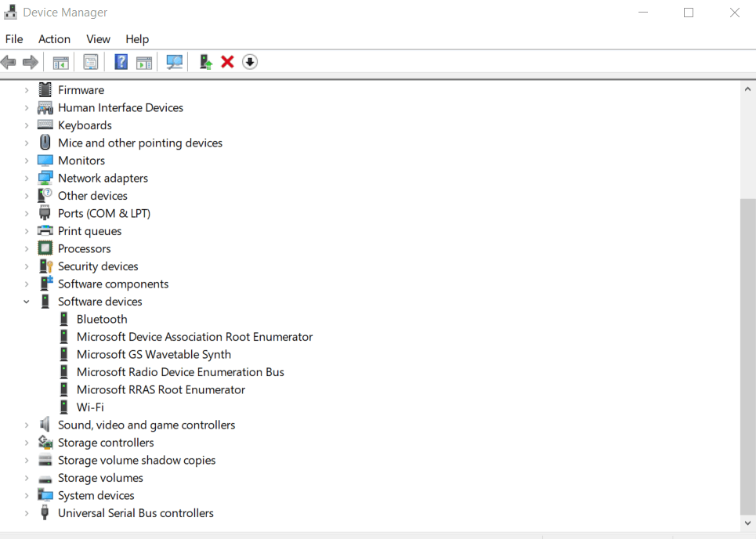Click the speaker icon for Sound controllers
This screenshot has height=539, width=756.
click(x=45, y=425)
